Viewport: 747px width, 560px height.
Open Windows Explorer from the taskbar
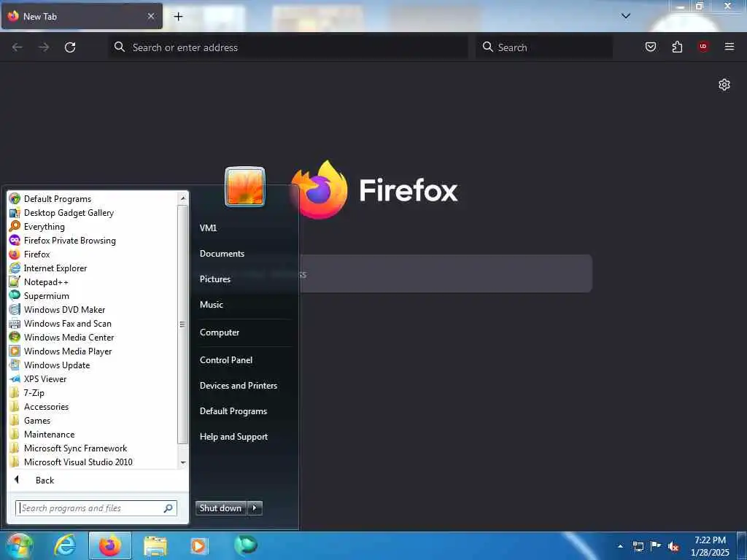coord(155,545)
